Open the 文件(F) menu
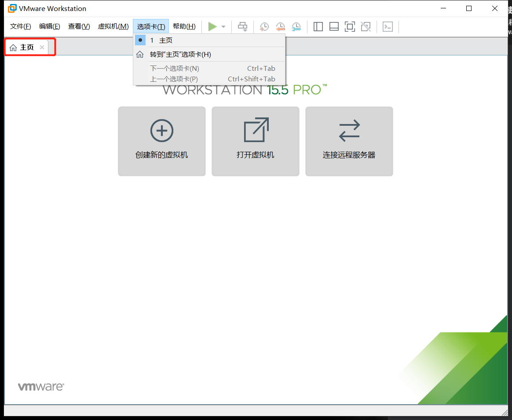The height and width of the screenshot is (420, 512). click(x=20, y=26)
